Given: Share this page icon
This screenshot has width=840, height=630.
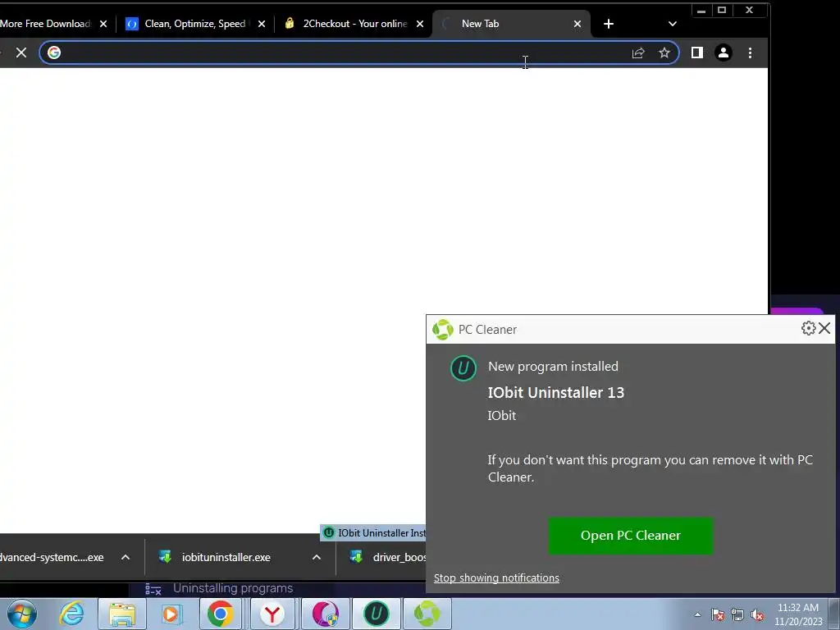Looking at the screenshot, I should pos(638,52).
